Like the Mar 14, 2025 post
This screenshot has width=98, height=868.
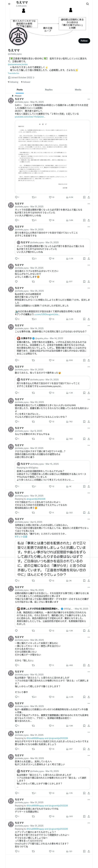(x=51, y=360)
